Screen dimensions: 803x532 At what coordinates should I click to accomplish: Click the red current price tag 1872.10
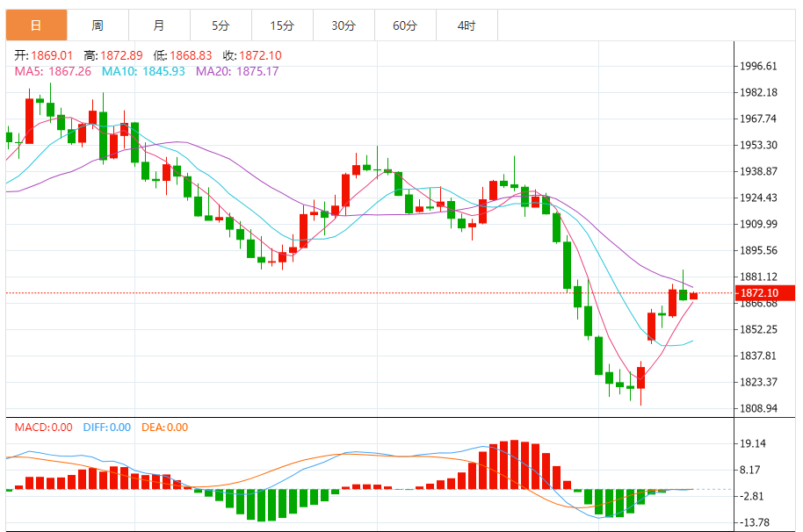coord(765,292)
